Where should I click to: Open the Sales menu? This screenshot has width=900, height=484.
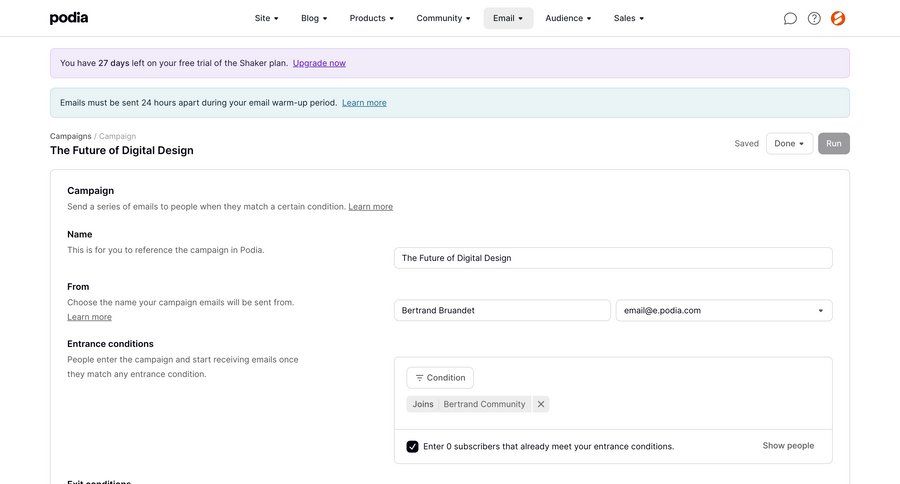(629, 18)
